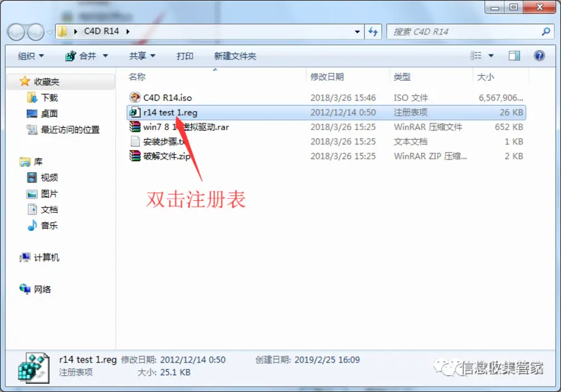
Task: Click the refresh arrows button beside address bar
Action: tap(373, 32)
